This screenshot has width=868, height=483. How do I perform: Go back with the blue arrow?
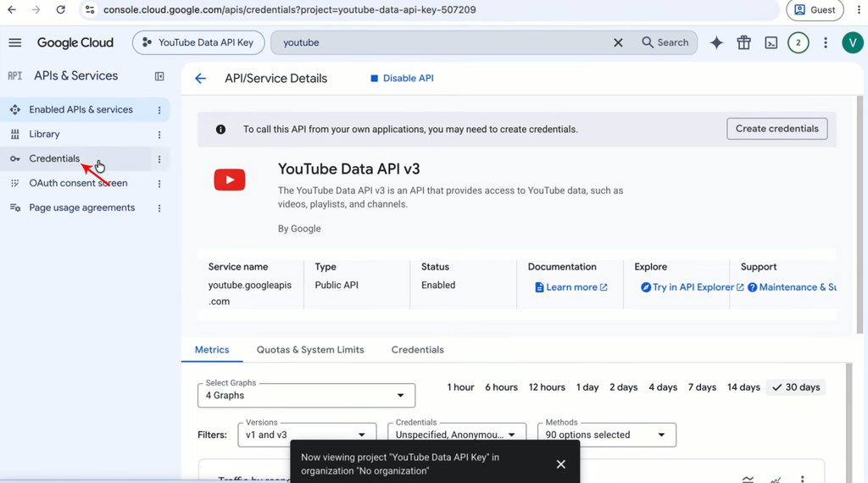pos(200,79)
